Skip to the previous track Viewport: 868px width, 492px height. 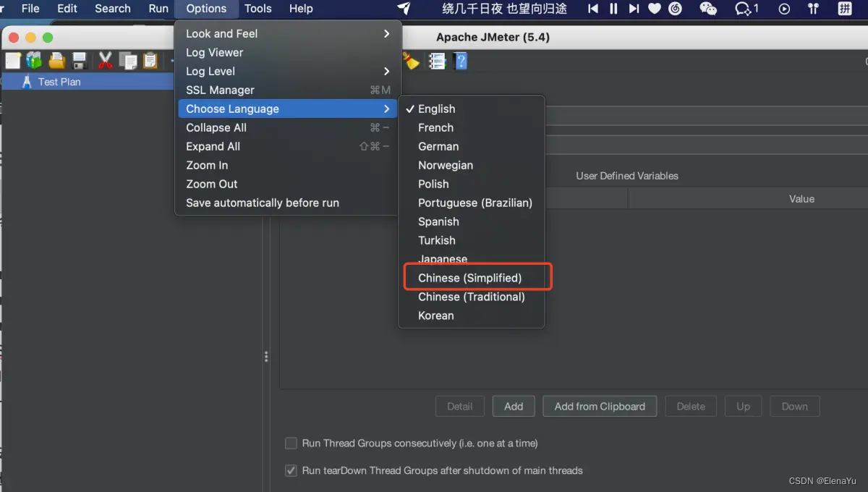point(593,9)
